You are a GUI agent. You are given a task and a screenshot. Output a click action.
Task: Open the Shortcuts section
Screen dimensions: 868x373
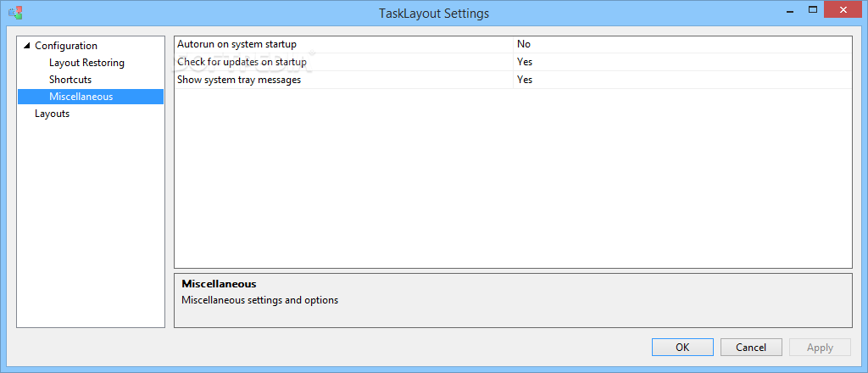[x=70, y=81]
